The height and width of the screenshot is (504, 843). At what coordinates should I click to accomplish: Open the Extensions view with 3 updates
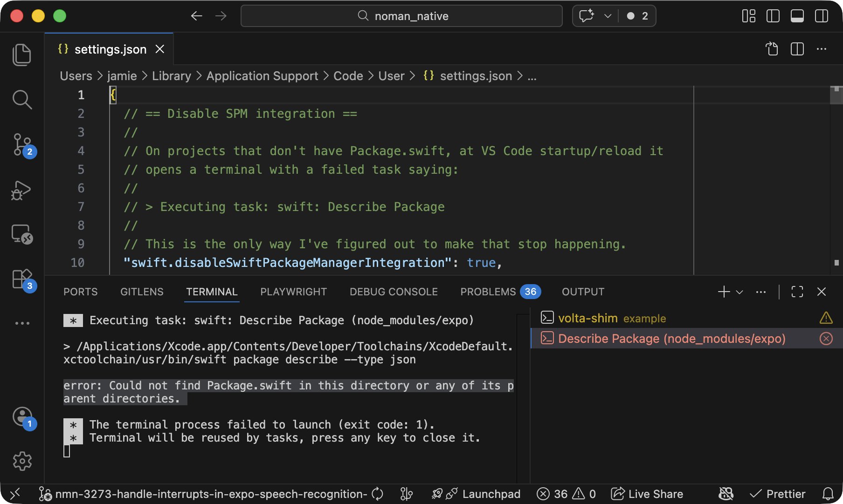tap(22, 279)
